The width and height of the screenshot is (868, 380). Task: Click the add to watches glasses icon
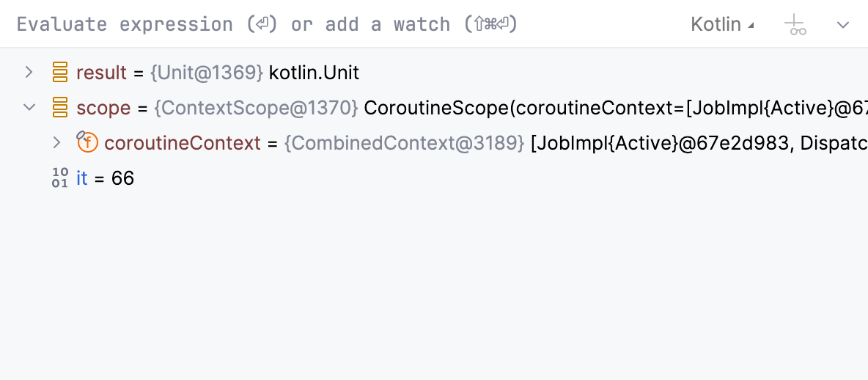pyautogui.click(x=795, y=26)
